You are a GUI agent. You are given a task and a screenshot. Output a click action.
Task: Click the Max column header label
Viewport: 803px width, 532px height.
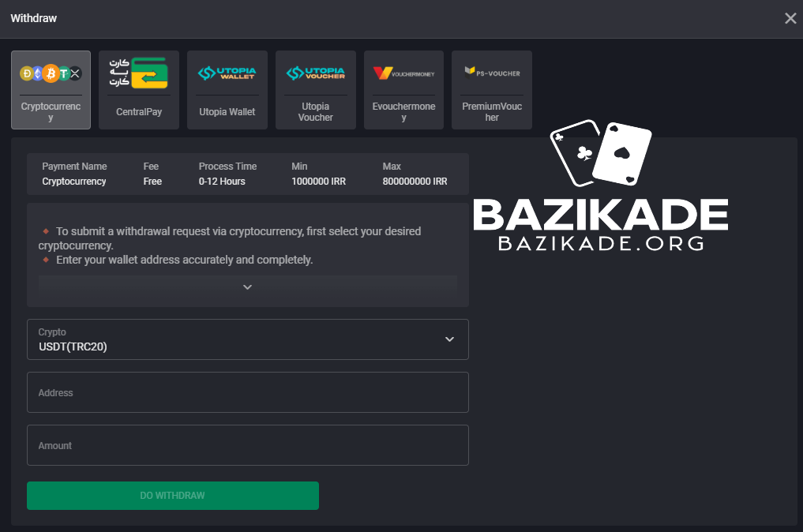(392, 167)
